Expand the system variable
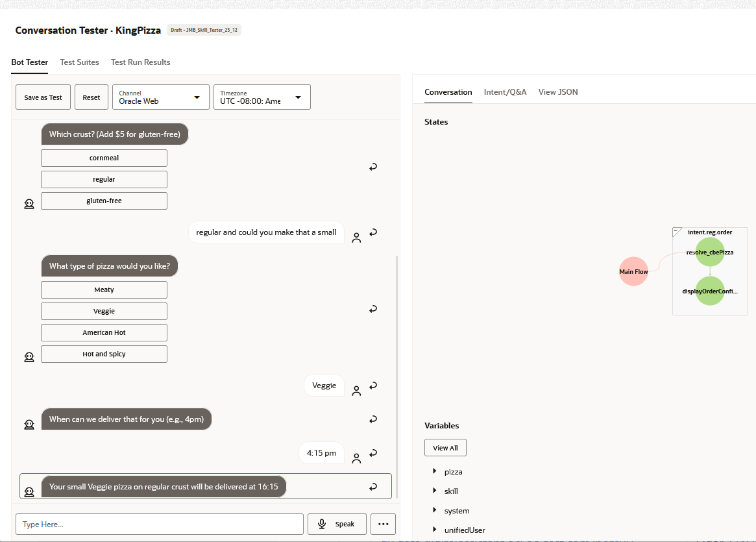The image size is (756, 542). pyautogui.click(x=434, y=510)
